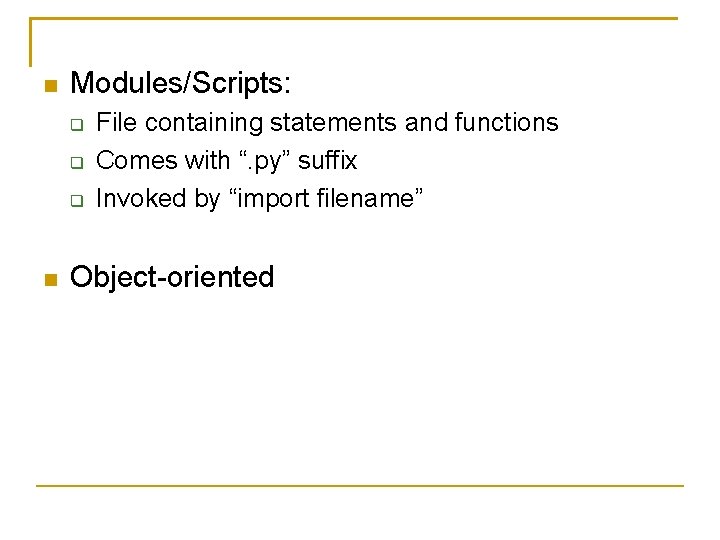720x540 pixels.
Task: Click the word "containing"
Action: (x=204, y=124)
